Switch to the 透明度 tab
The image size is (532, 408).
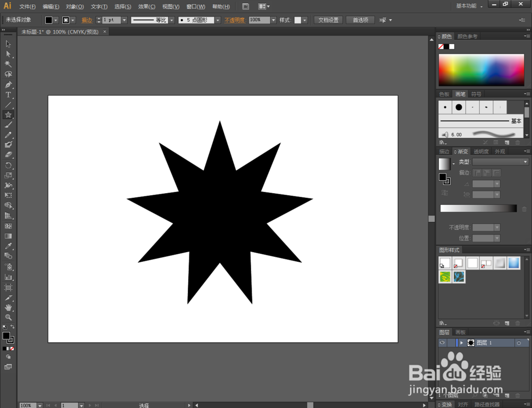pos(481,151)
